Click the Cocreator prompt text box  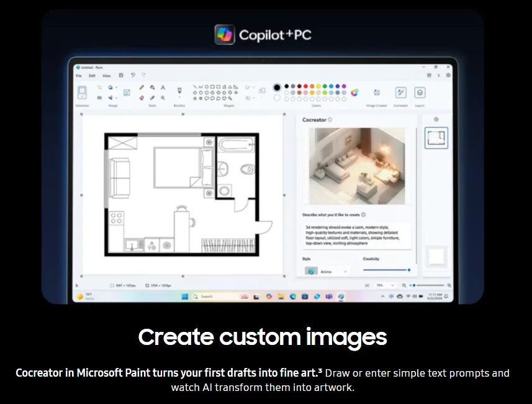pos(356,236)
